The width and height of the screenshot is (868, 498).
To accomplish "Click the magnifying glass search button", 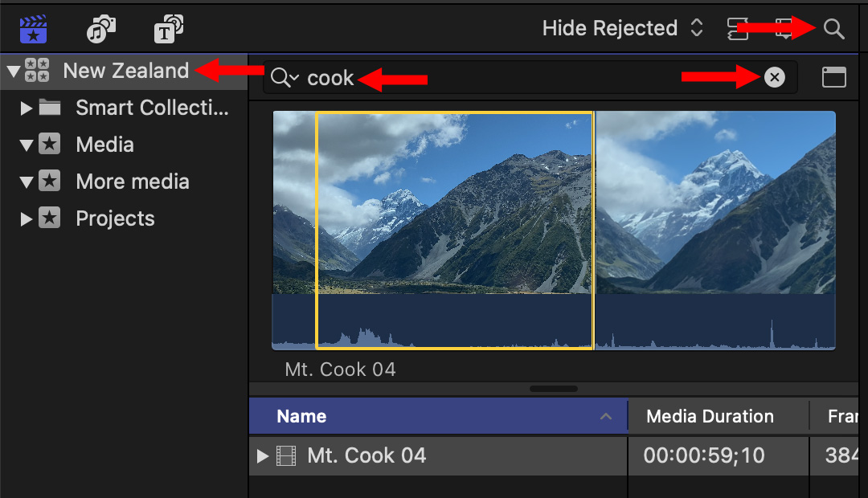I will 834,30.
